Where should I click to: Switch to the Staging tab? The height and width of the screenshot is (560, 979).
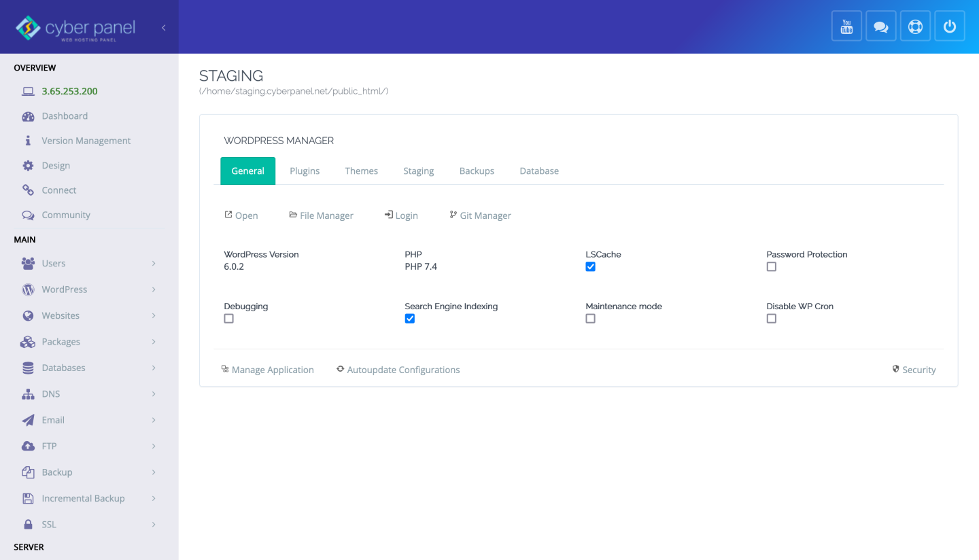418,171
